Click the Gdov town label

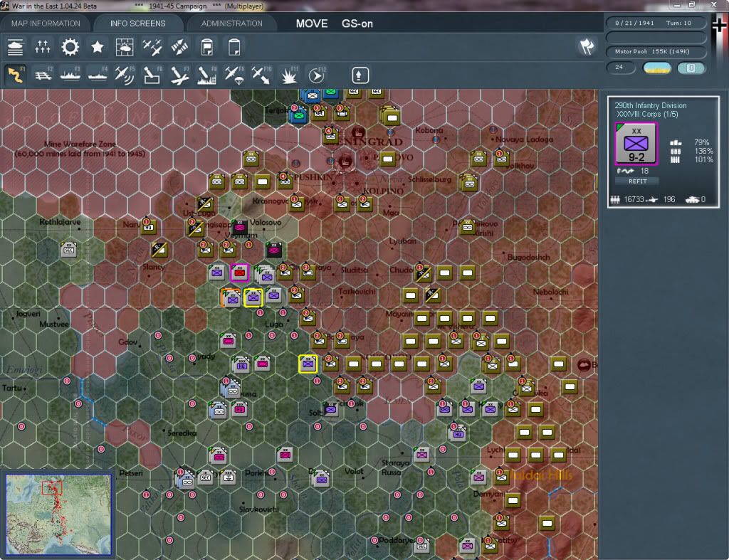tap(127, 342)
